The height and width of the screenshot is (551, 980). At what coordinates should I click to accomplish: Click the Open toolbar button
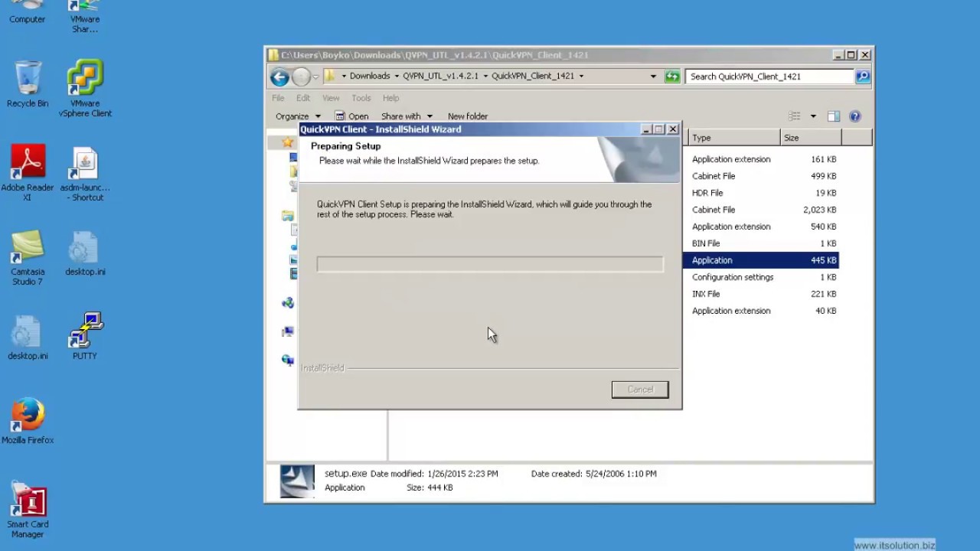(x=351, y=116)
